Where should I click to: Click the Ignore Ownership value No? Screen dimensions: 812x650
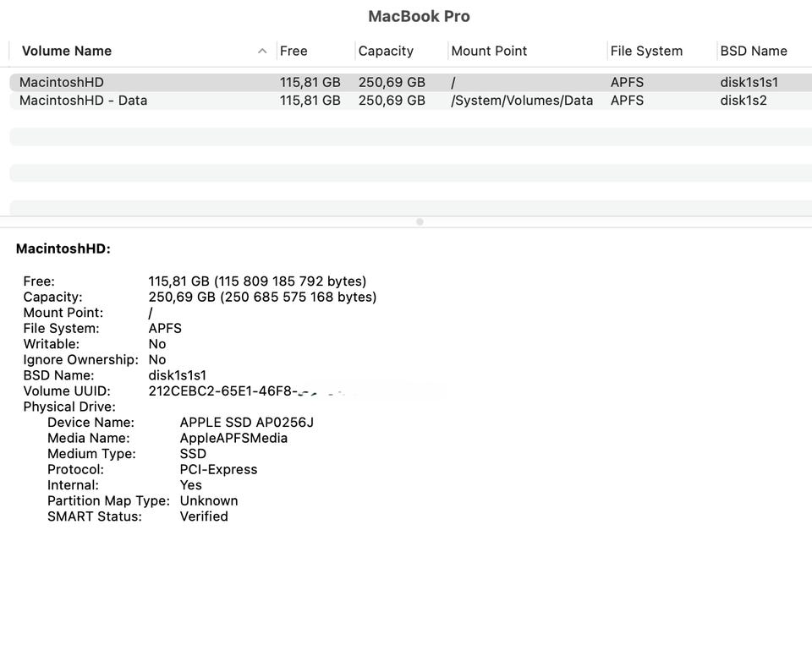tap(157, 360)
